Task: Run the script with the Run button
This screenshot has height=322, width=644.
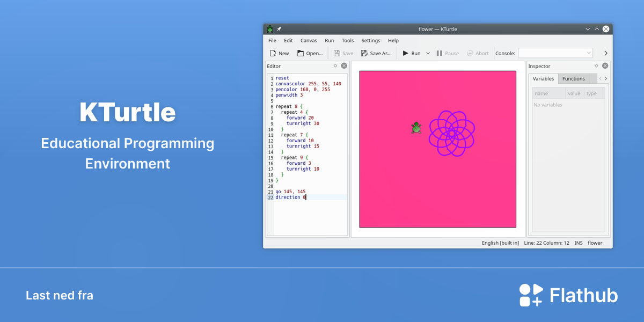Action: tap(412, 53)
